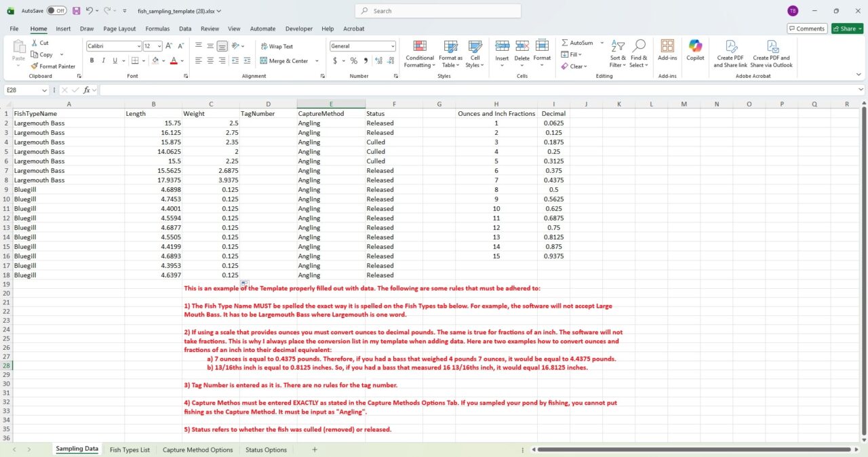The image size is (868, 457).
Task: Click the Undo arrow
Action: tap(89, 11)
